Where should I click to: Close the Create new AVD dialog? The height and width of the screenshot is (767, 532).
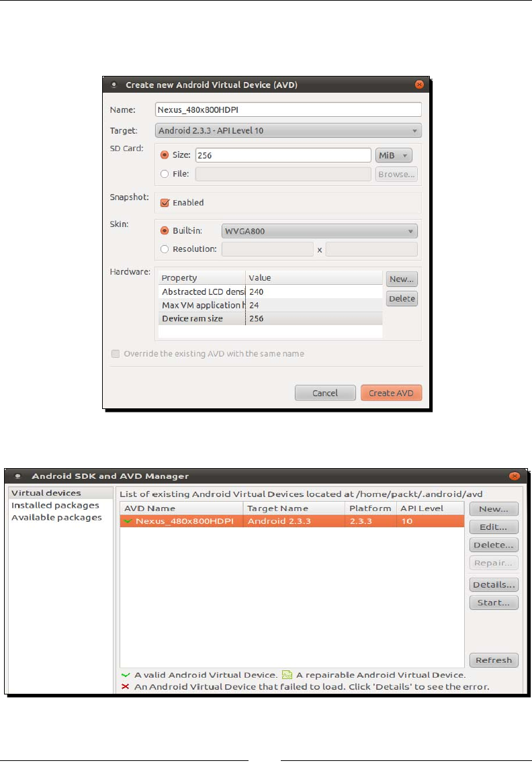[x=419, y=85]
